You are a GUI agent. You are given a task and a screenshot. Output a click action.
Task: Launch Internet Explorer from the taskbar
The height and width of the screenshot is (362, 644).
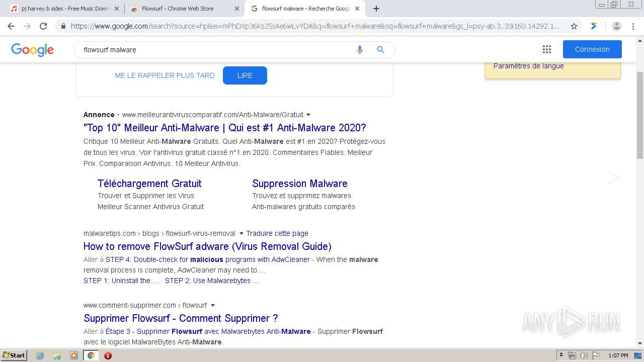pos(40,355)
